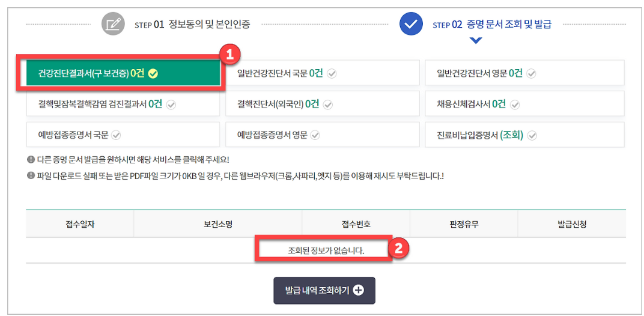Click the check icon beside 진료비납입증명서
Image resolution: width=644 pixels, height=316 pixels.
click(x=532, y=135)
